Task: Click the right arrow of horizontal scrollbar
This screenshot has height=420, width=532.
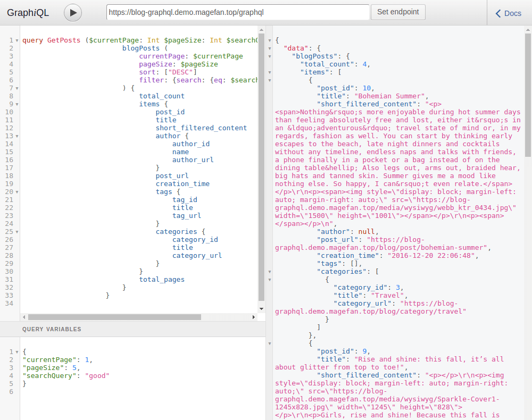Action: click(x=253, y=317)
